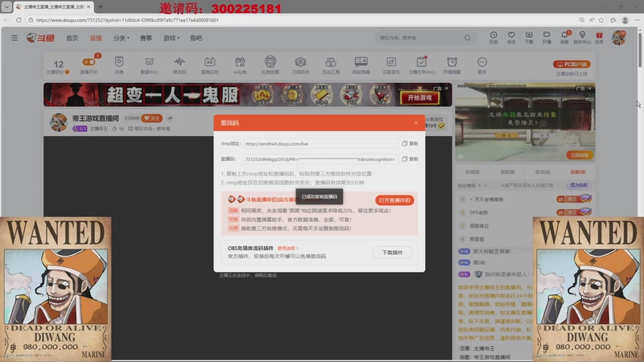Open the 使用说明 link
Viewport: 644px width, 362px height.
(x=287, y=249)
